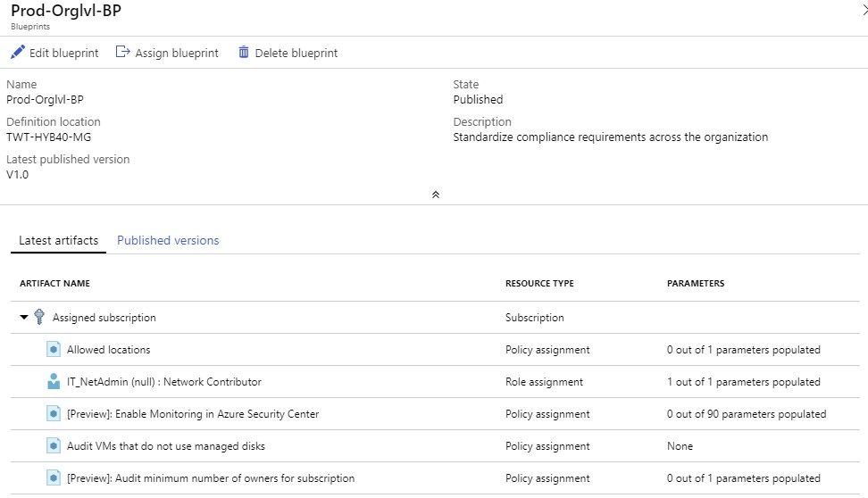Click the Resource Type column header
Viewport: 868px width, 498px height.
coord(539,284)
